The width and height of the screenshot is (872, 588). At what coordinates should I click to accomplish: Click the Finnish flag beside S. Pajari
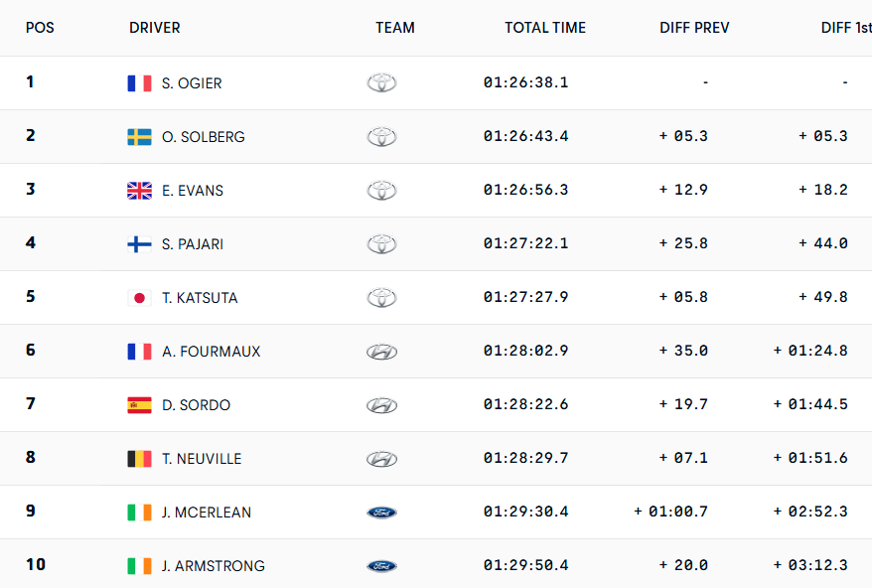click(x=139, y=244)
